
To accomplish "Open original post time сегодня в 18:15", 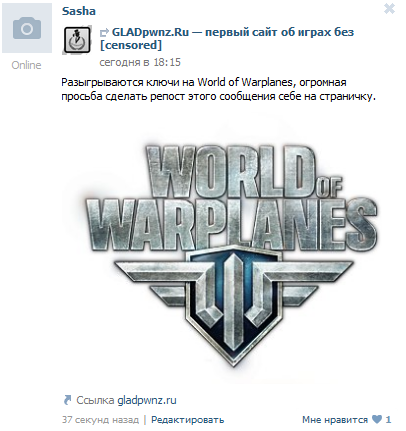I will (140, 62).
